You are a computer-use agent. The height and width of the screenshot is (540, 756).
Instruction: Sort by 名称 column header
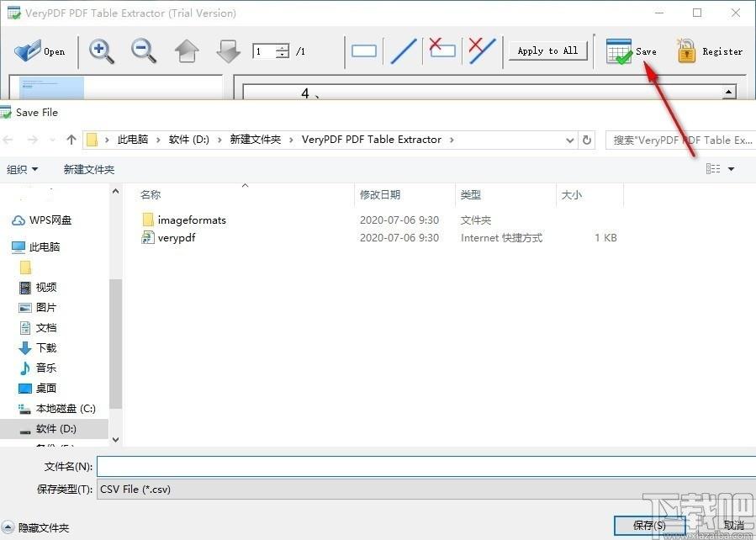151,195
